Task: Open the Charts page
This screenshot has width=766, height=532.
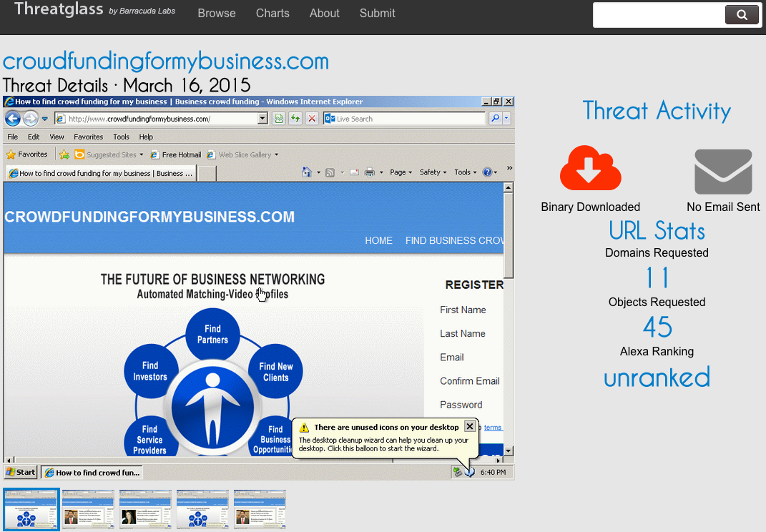Action: [272, 14]
